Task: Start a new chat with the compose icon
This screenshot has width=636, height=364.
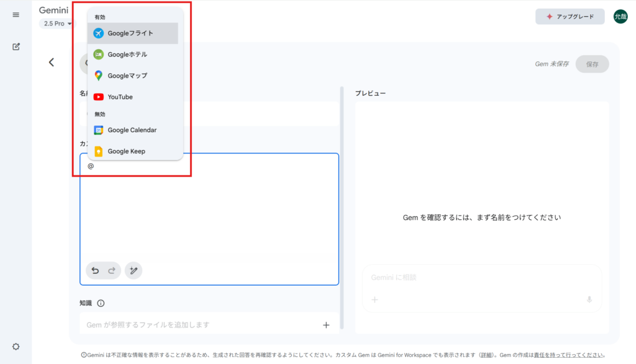Action: (x=16, y=47)
